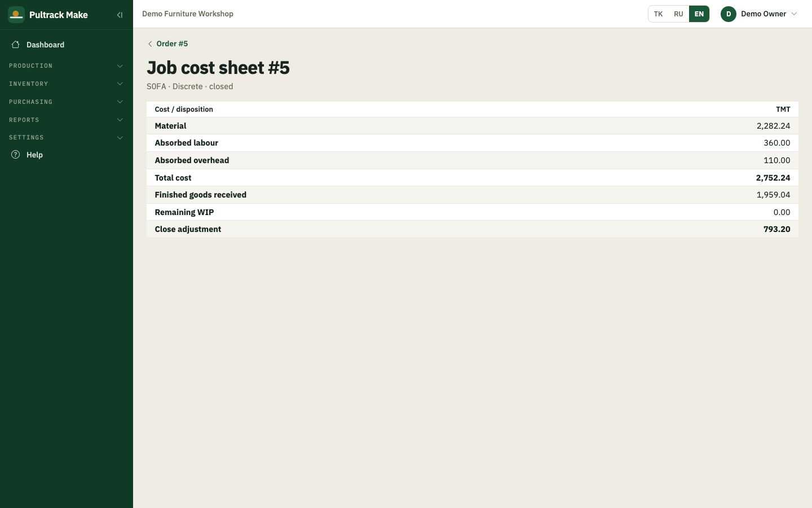This screenshot has height=508, width=812.
Task: Select the Material row label
Action: 170,126
